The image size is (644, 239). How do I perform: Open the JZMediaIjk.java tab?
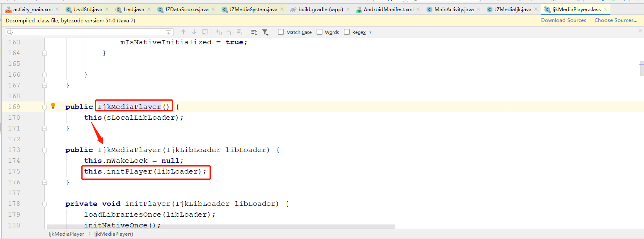coord(513,9)
